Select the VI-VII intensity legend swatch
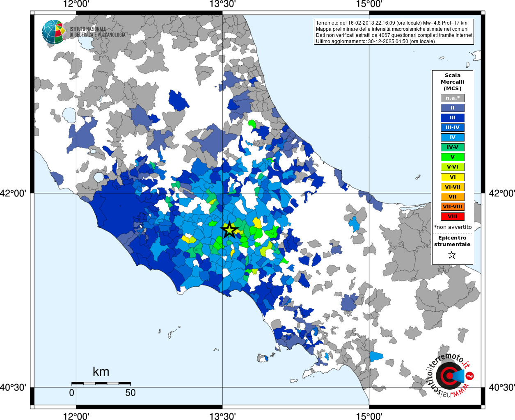Viewport: 515px width, 420px height. pyautogui.click(x=453, y=187)
